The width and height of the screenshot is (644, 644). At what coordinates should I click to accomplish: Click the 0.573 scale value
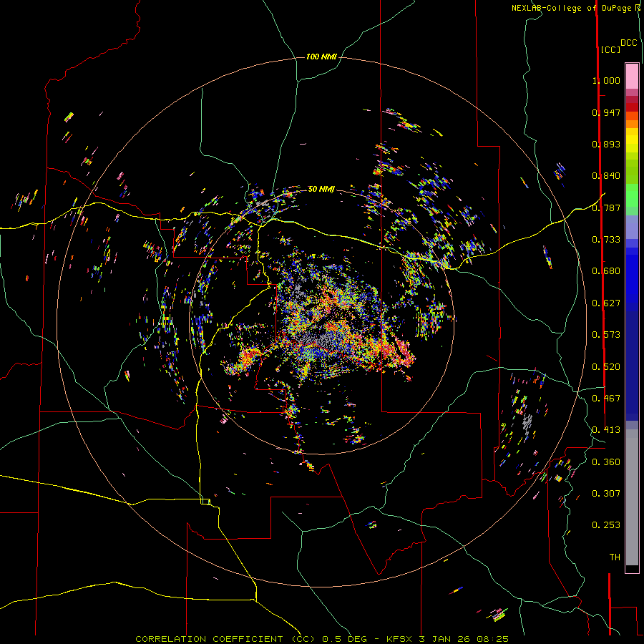pos(606,335)
